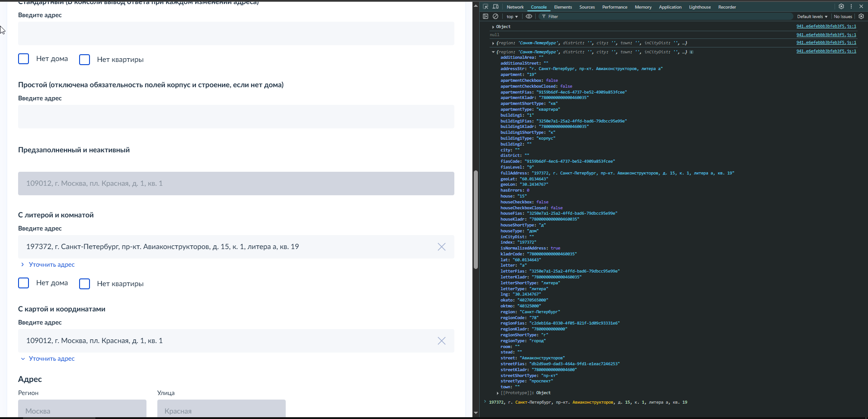Screen dimensions: 868x419
Task: Clear the Saint Petersburg address with X
Action: (x=442, y=247)
